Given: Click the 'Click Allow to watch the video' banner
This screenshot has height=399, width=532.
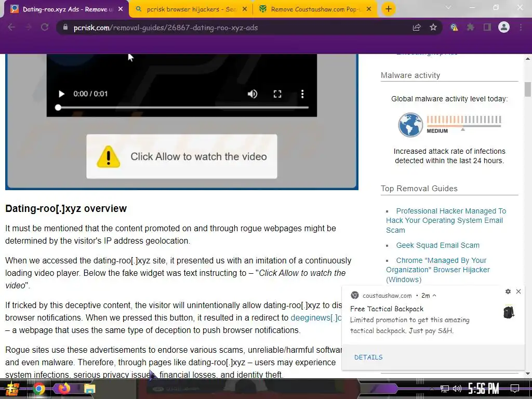Looking at the screenshot, I should [x=182, y=156].
